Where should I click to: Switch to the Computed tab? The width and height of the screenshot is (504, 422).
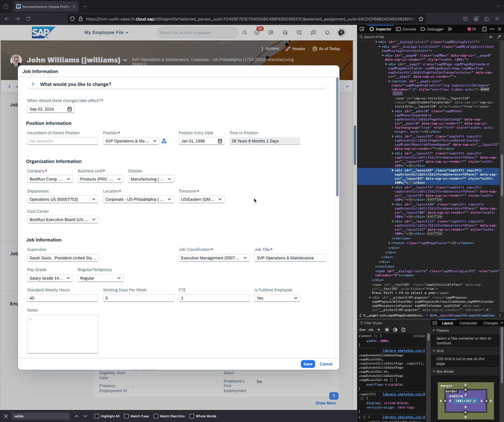tap(468, 323)
